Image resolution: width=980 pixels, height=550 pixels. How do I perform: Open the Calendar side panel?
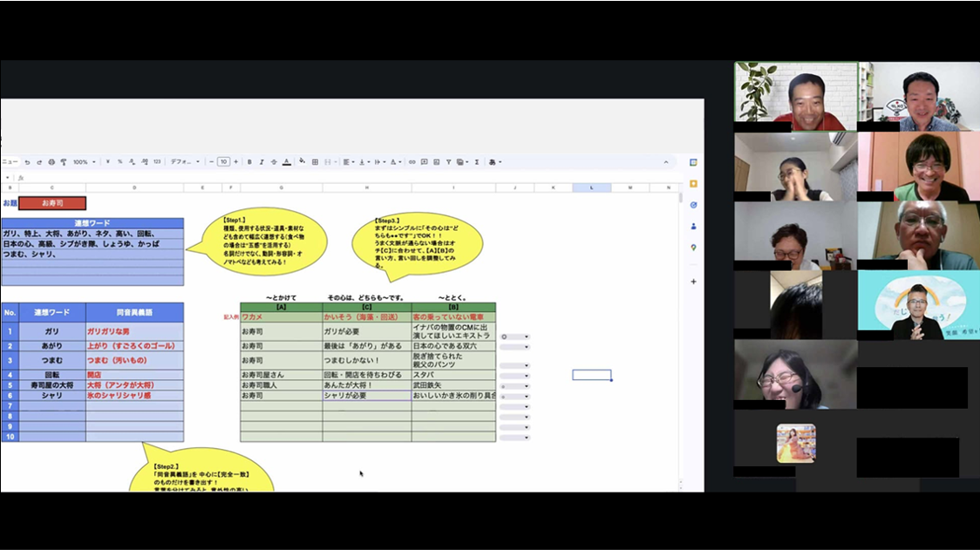[693, 162]
